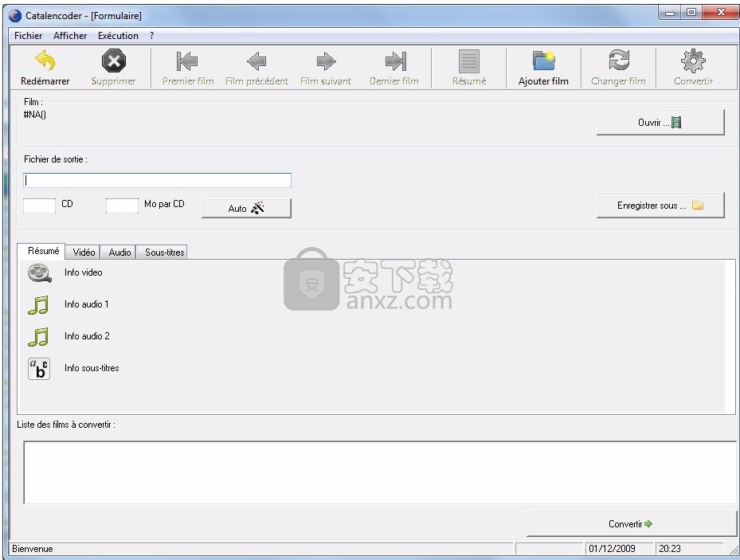Screen dimensions: 740x560
Task: Click inside the films à convertir list
Action: point(380,472)
